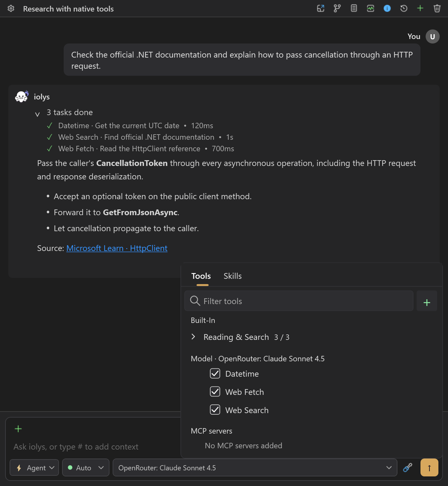Click the Web Fetch task row
Viewport: 448px width, 486px height.
click(x=140, y=149)
